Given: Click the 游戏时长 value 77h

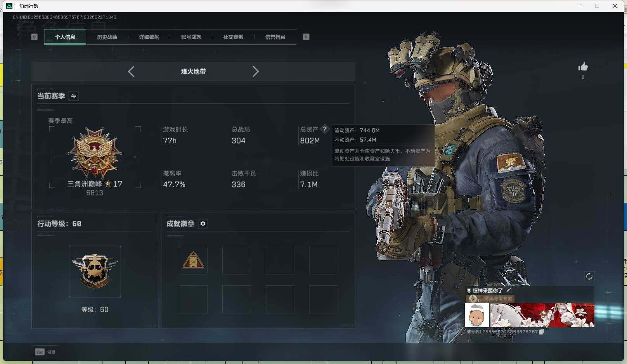Looking at the screenshot, I should coord(170,141).
